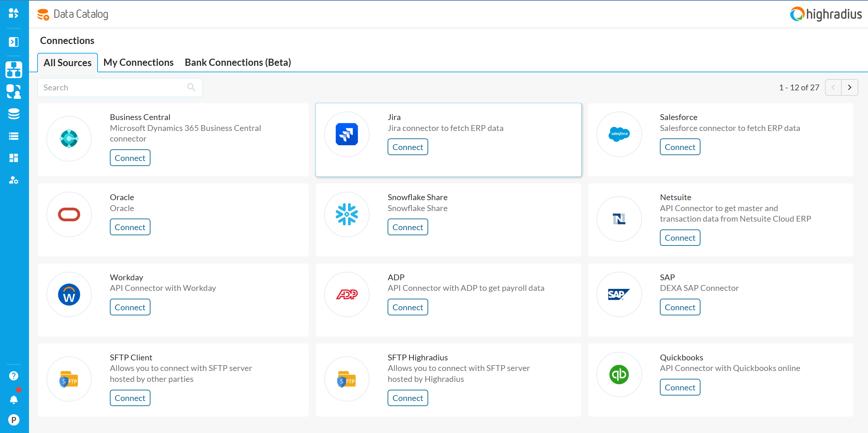Click the Oracle logo icon
Viewport: 868px width, 433px height.
(69, 214)
